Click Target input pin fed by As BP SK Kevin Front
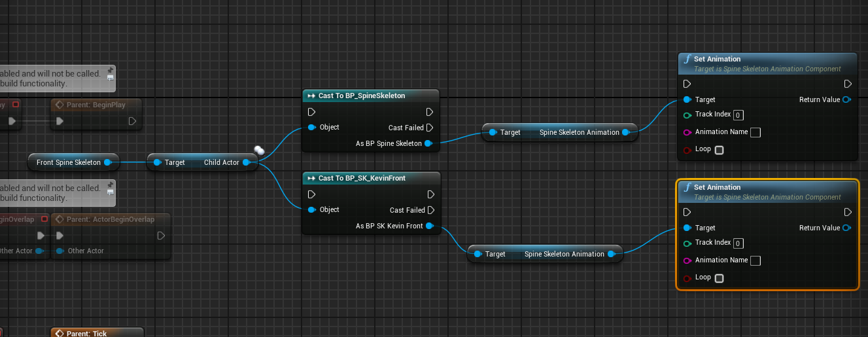 (478, 254)
